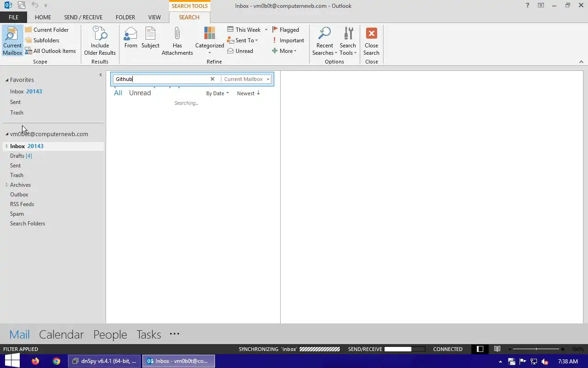
Task: Open Favorites Trash folder
Action: [x=17, y=113]
